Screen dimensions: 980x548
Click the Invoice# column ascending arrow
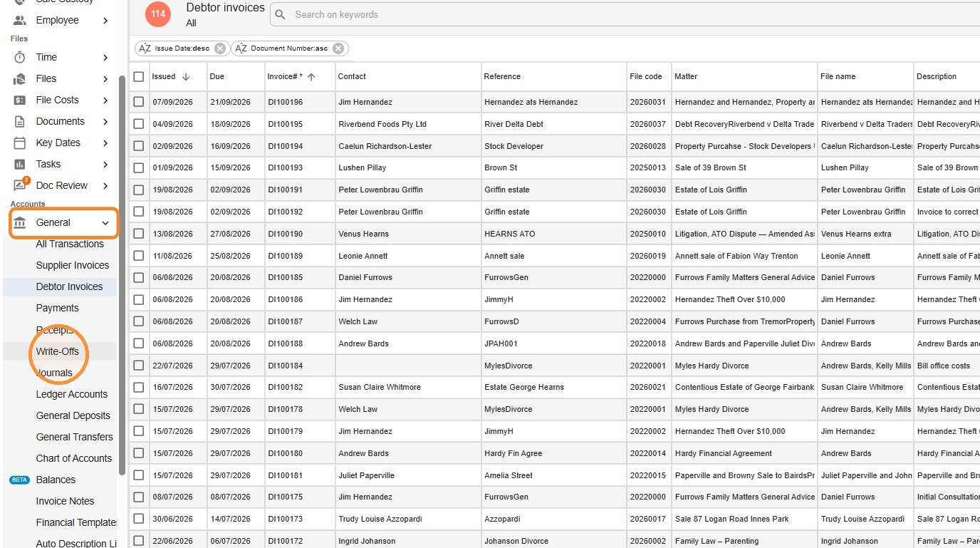[311, 76]
